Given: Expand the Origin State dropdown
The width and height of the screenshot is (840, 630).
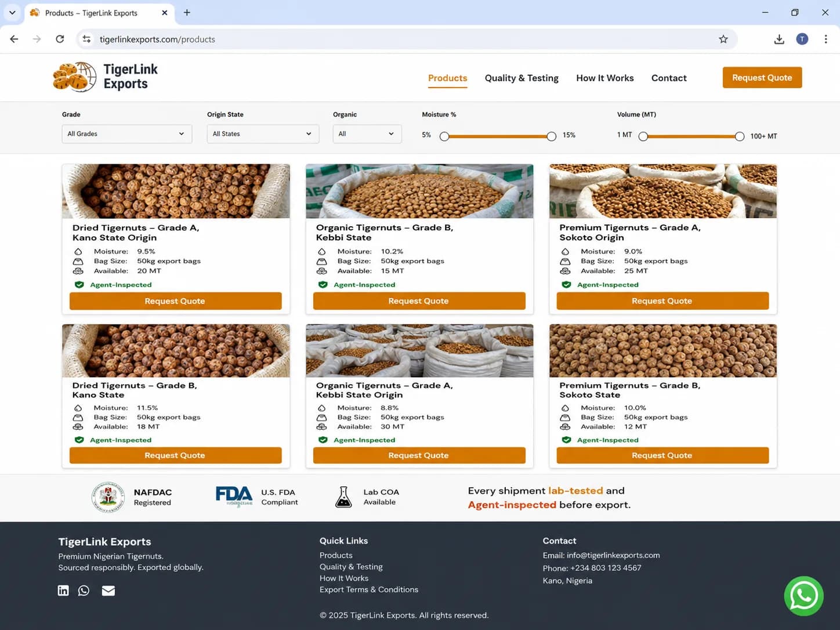Looking at the screenshot, I should click(263, 134).
